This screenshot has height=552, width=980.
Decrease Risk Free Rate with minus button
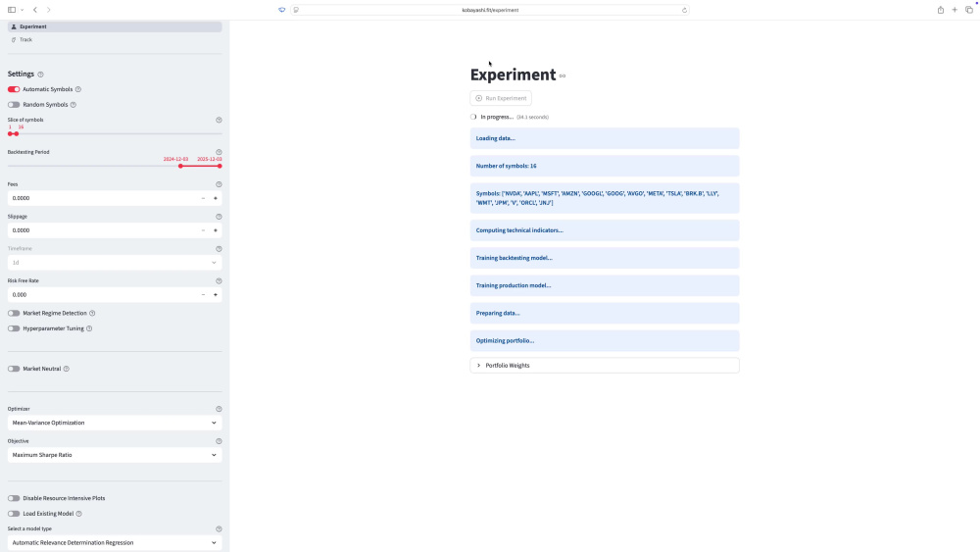tap(203, 295)
